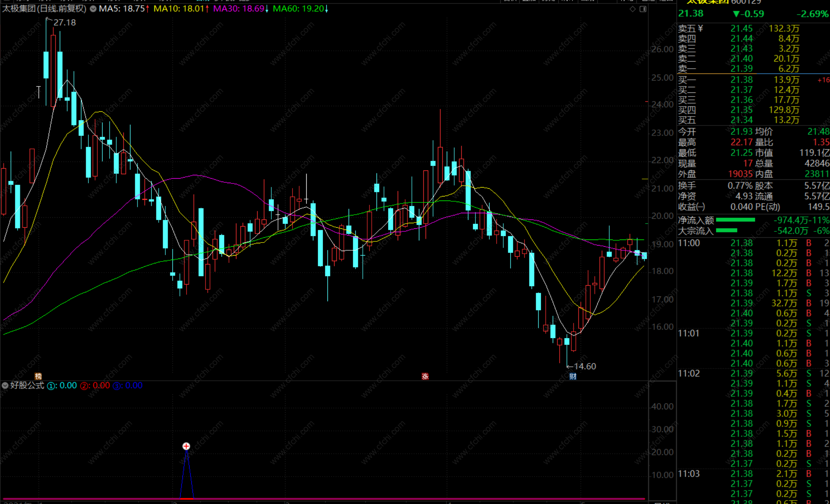This screenshot has width=830, height=504.
Task: Expand the 好股公式 indicator dropdown arrow
Action: click(5, 386)
